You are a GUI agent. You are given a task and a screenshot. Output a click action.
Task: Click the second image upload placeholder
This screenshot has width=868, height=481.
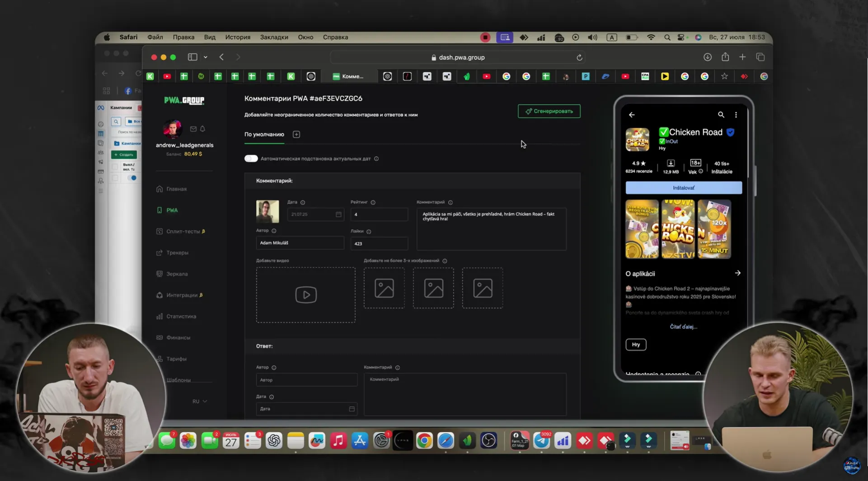tap(433, 288)
